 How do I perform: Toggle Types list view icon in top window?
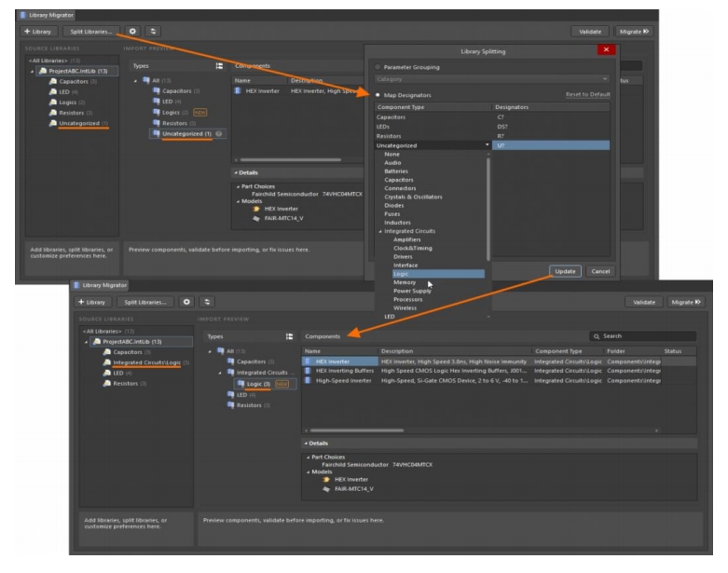219,66
